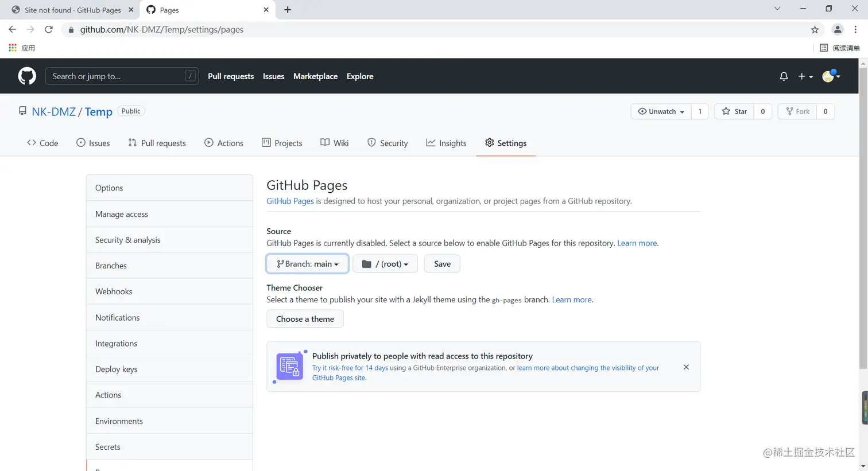Close the 'Pages' browser tab
This screenshot has height=471, width=868.
[266, 10]
